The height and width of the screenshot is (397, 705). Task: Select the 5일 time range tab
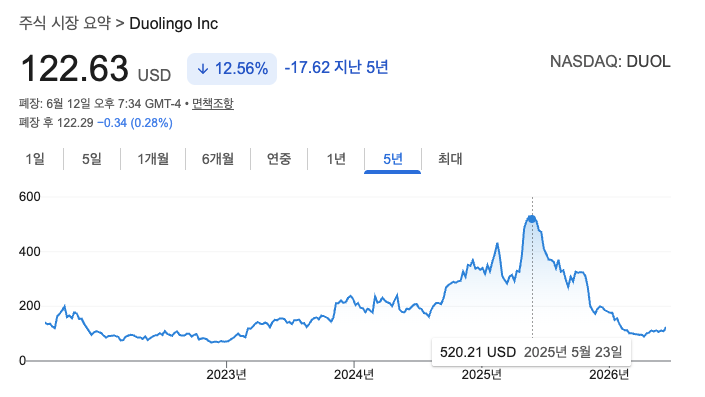(92, 159)
